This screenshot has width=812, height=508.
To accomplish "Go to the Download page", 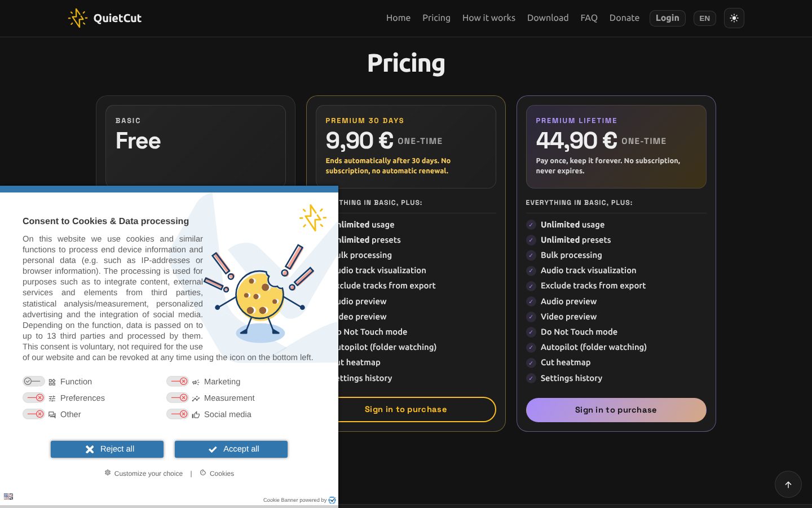I will pos(548,18).
